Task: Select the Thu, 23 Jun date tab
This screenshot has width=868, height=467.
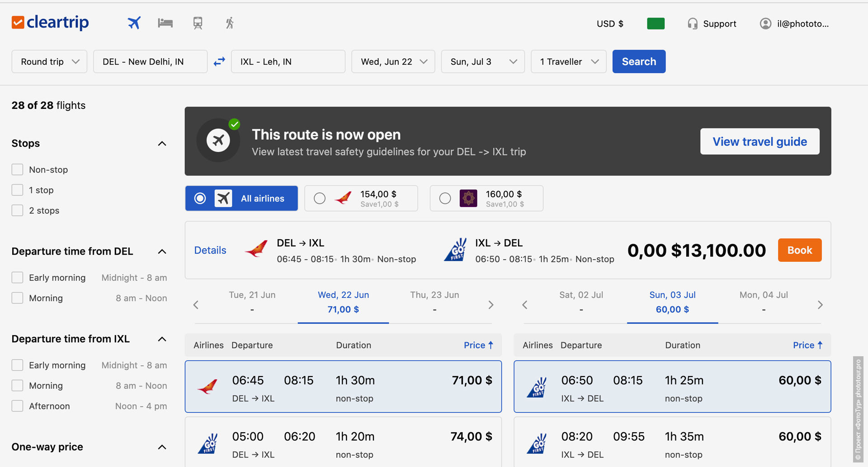Action: coord(434,302)
